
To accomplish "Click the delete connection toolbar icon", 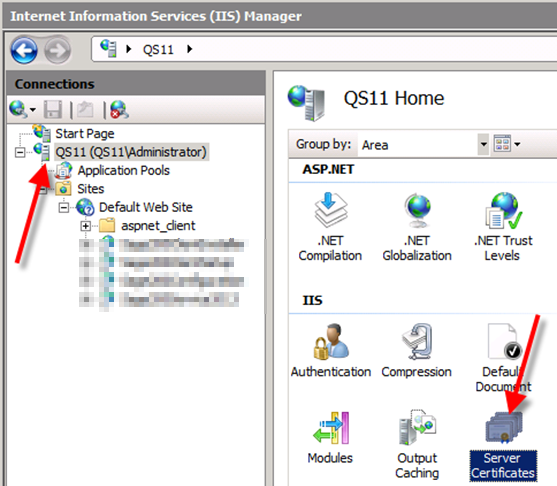I will tap(119, 109).
